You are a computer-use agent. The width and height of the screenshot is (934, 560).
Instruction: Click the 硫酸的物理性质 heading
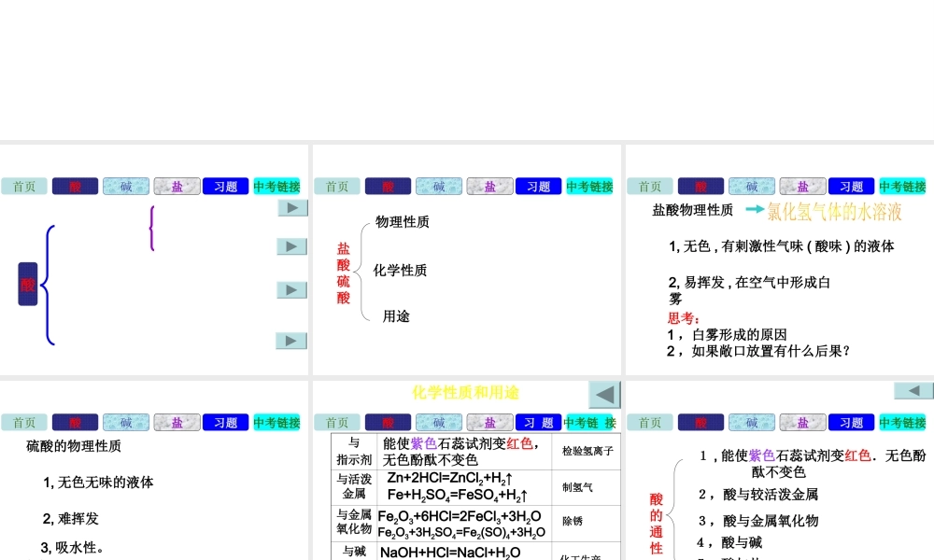click(74, 446)
